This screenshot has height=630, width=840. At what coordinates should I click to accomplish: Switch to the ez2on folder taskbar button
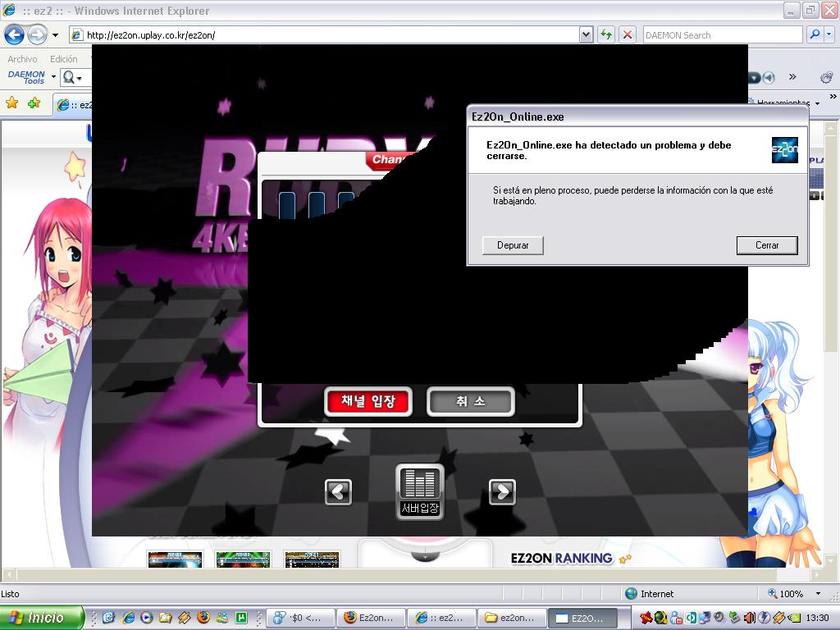click(x=512, y=619)
